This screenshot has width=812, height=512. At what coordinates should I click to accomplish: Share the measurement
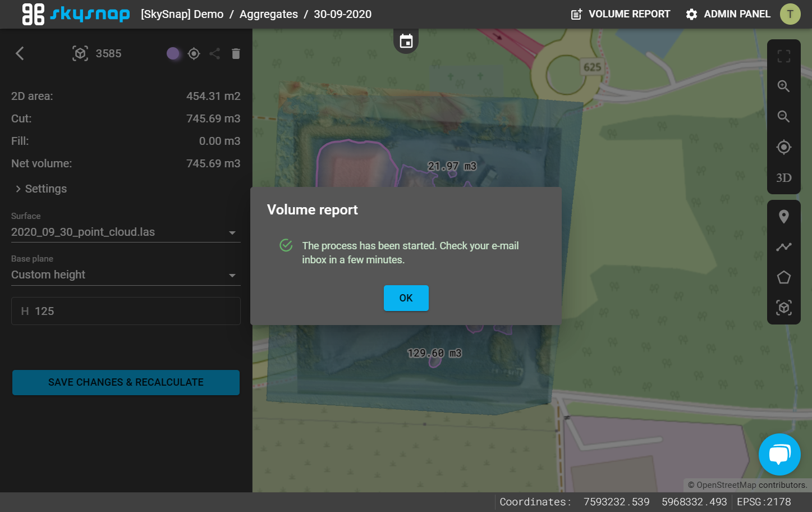point(214,53)
